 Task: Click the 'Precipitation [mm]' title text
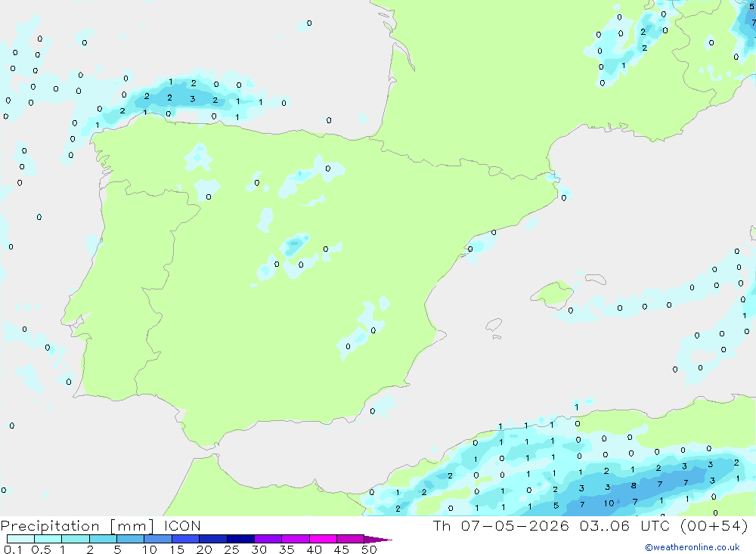coord(77,526)
